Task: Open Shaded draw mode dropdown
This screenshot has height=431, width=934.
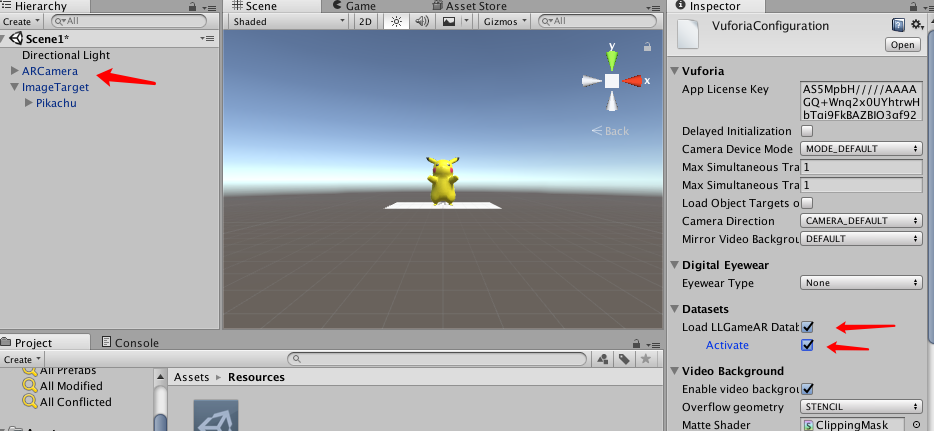Action: click(289, 21)
